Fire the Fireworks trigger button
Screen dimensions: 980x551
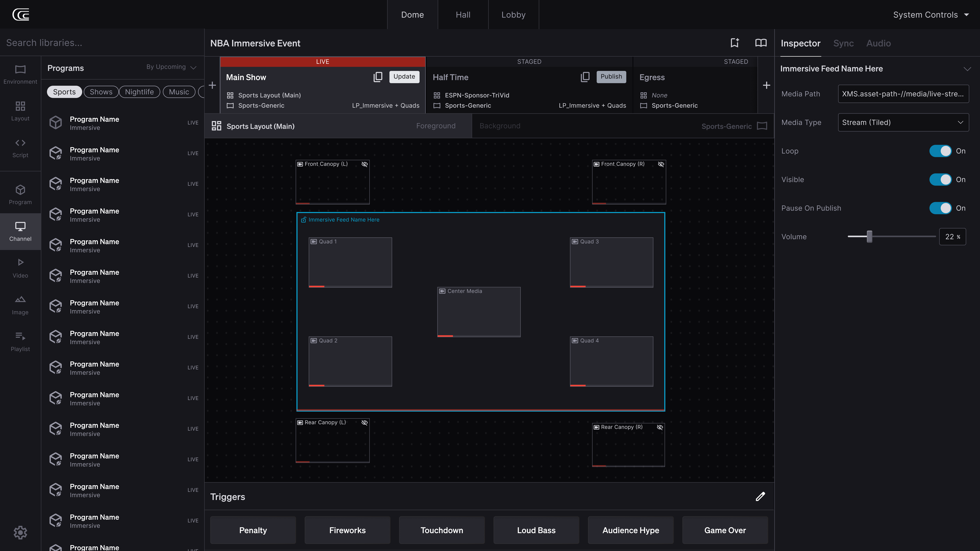[347, 530]
